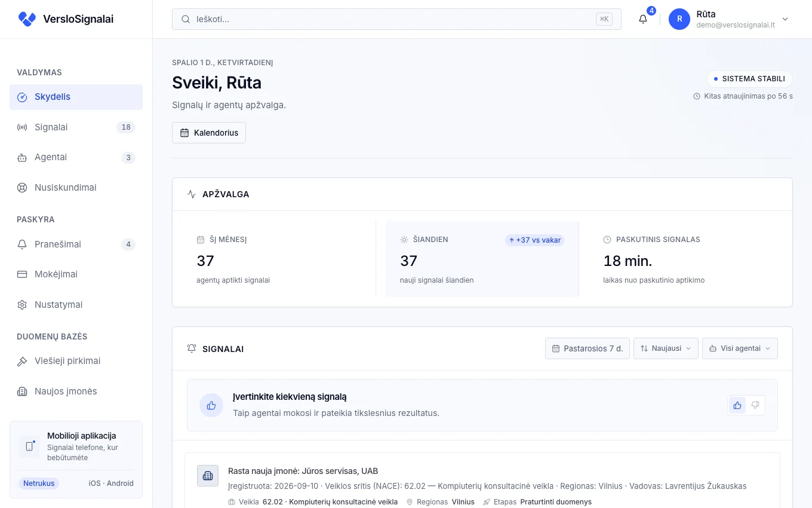
Task: Click the "18 min." last signal value
Action: [x=628, y=261]
